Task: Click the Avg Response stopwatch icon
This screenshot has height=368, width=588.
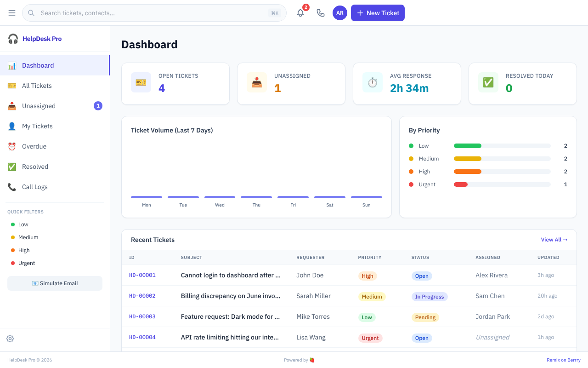Action: point(373,82)
